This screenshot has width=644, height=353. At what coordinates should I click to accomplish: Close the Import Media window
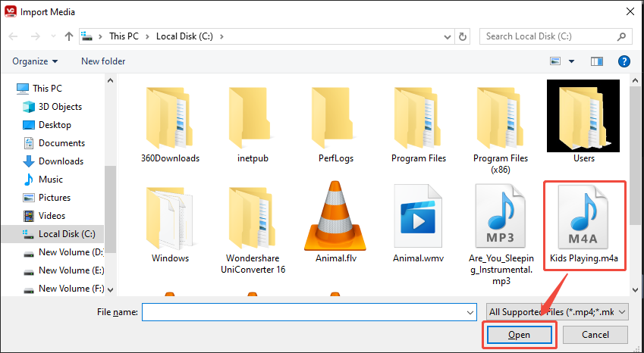[x=630, y=11]
